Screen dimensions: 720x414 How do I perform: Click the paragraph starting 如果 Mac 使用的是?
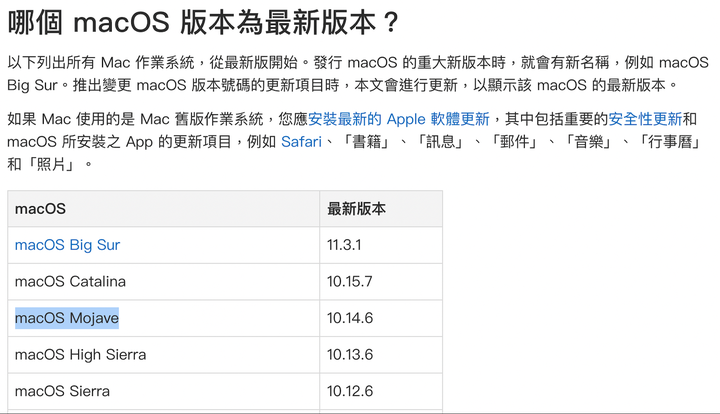(354, 142)
